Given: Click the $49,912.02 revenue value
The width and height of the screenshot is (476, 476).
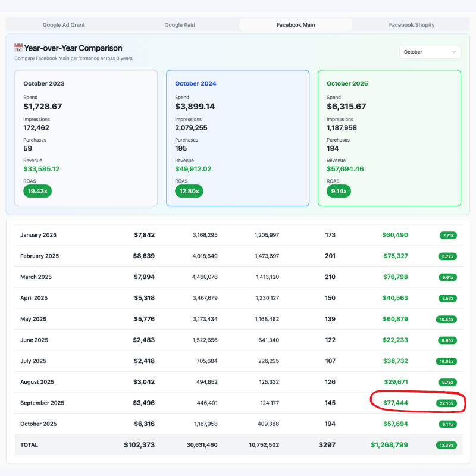Looking at the screenshot, I should click(193, 169).
